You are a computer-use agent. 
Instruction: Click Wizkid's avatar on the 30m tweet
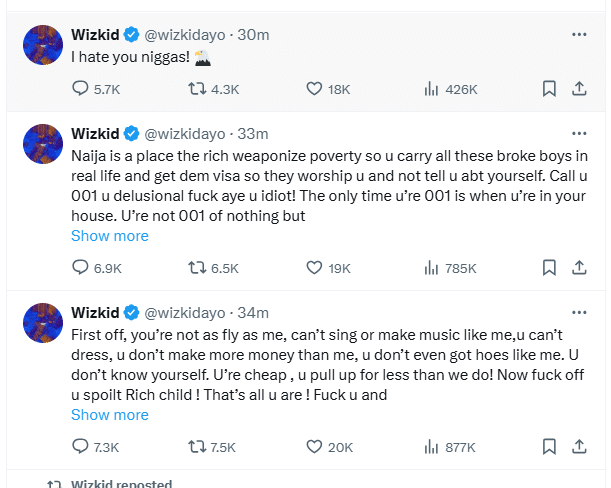[43, 47]
